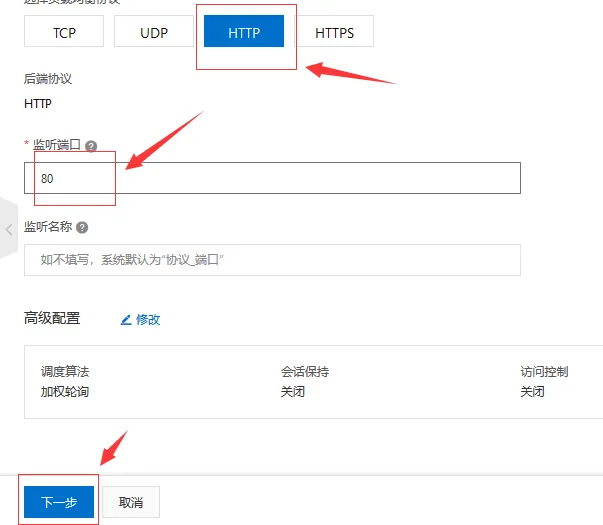Image resolution: width=603 pixels, height=525 pixels.
Task: Click the 调度算法 label
Action: point(65,372)
